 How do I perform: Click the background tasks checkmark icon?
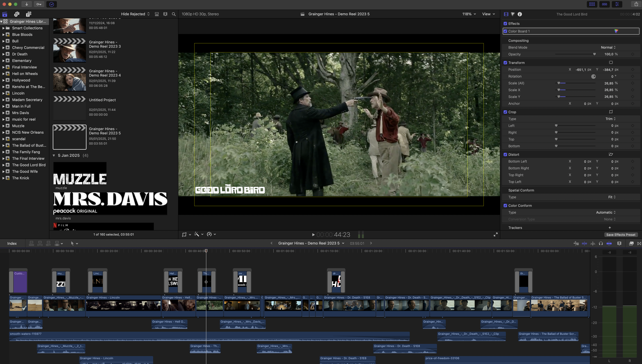[51, 4]
